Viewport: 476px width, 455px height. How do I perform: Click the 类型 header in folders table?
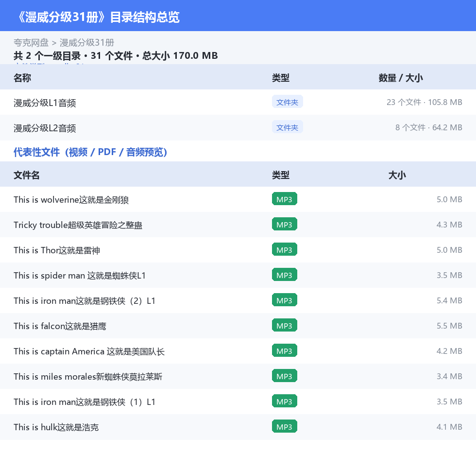click(x=281, y=78)
